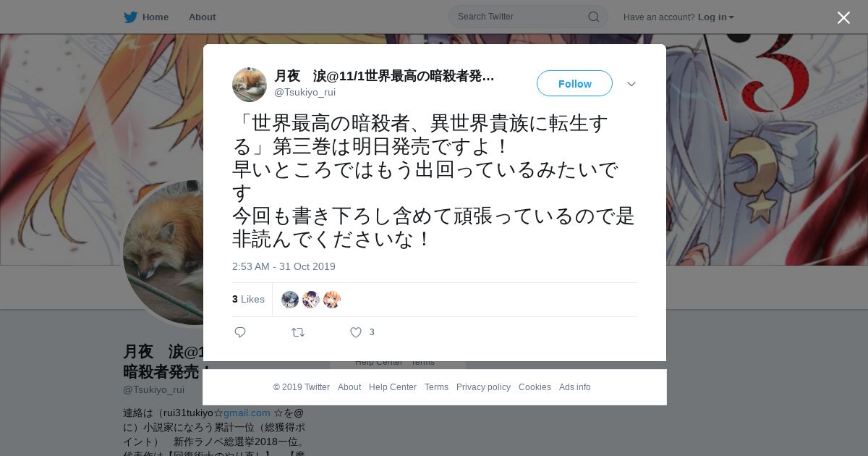Screen dimensions: 868x456
Task: Open the Log in dropdown
Action: tap(715, 17)
